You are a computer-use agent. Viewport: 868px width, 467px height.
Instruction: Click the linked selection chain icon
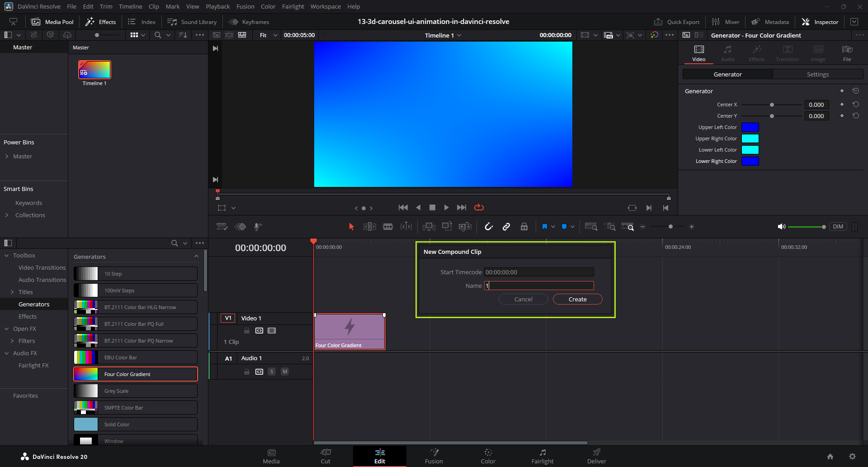click(x=506, y=227)
